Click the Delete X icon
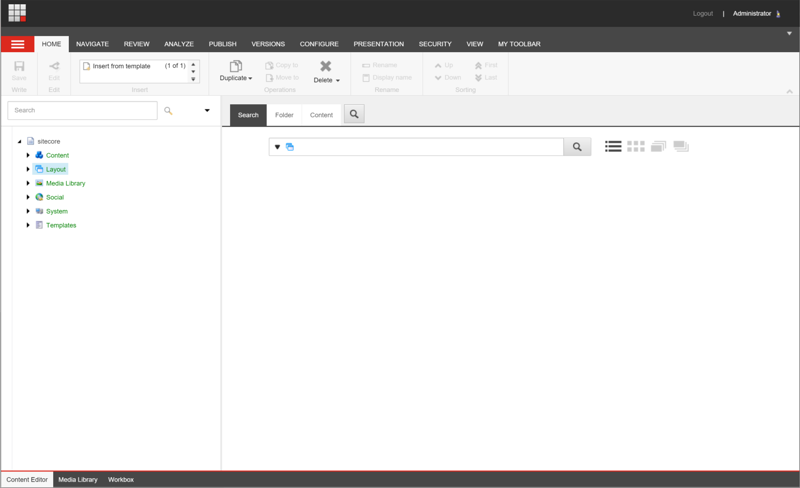Viewport: 800px width, 488px height. [325, 66]
